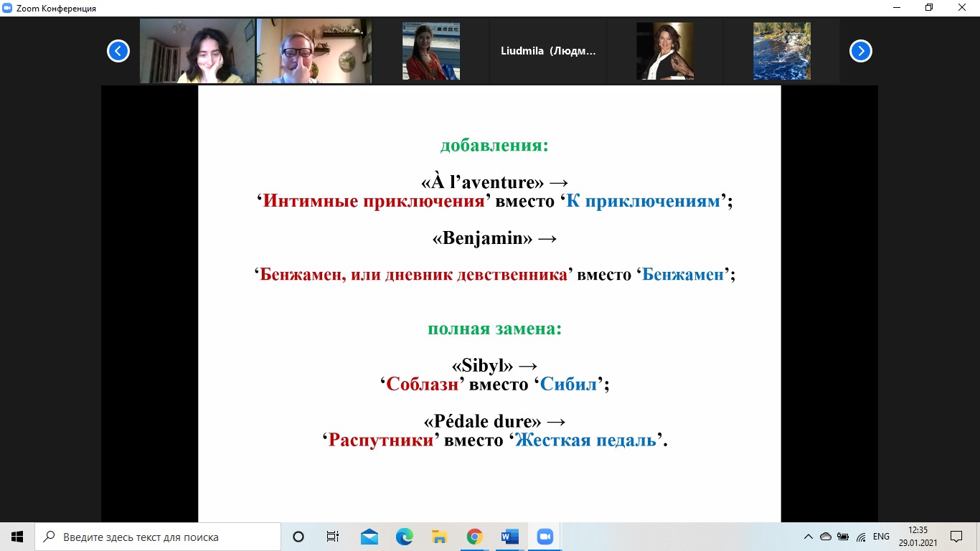The height and width of the screenshot is (551, 980).
Task: Select the Liudmila participant tile
Action: click(548, 51)
